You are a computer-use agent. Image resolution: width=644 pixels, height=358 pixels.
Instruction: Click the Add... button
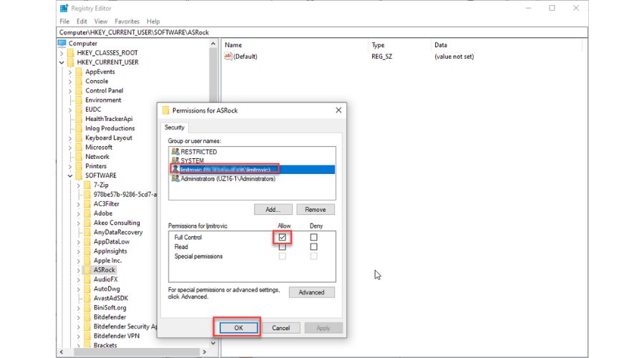click(273, 210)
